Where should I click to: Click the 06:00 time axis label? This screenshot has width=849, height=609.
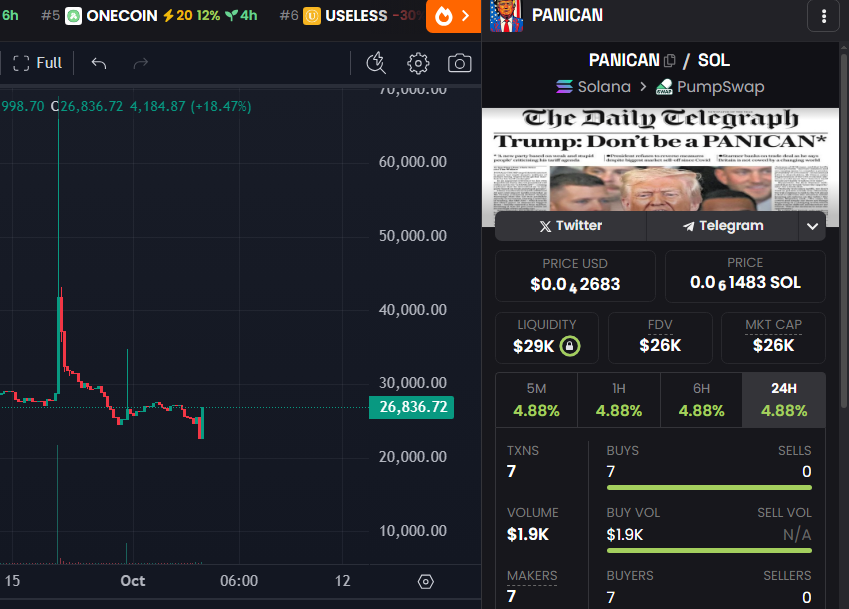click(x=239, y=581)
